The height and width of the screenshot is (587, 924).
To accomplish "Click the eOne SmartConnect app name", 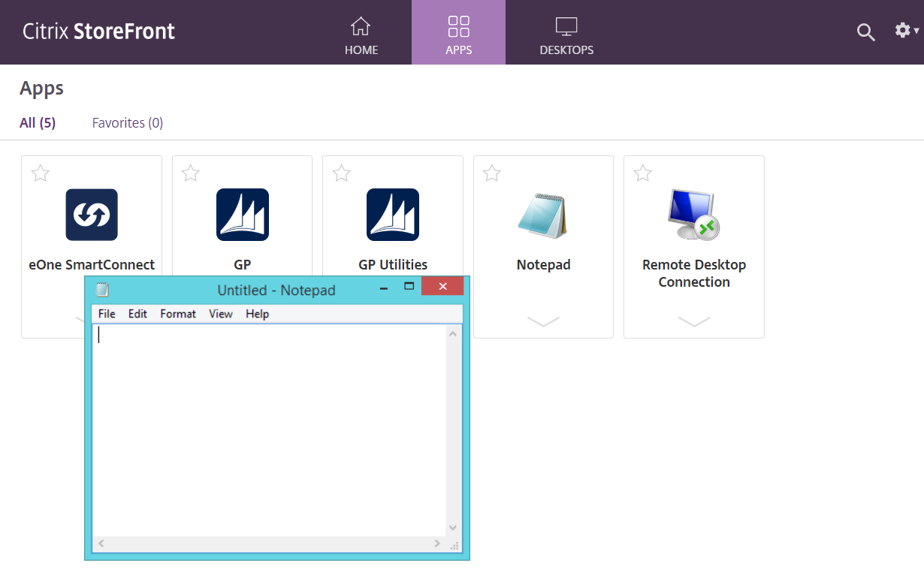I will click(92, 265).
